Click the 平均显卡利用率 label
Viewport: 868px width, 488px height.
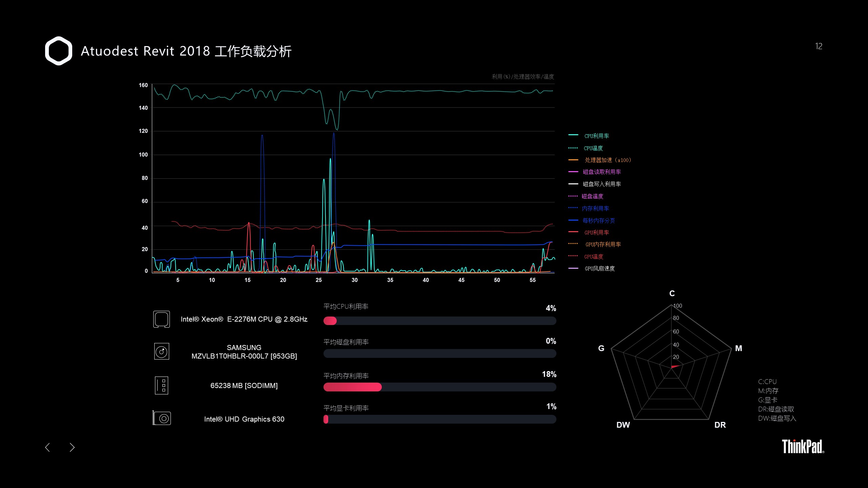(x=346, y=408)
